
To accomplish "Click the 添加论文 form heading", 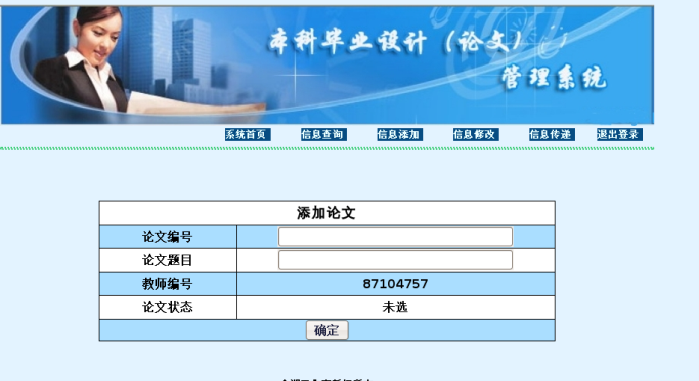I will pyautogui.click(x=326, y=213).
